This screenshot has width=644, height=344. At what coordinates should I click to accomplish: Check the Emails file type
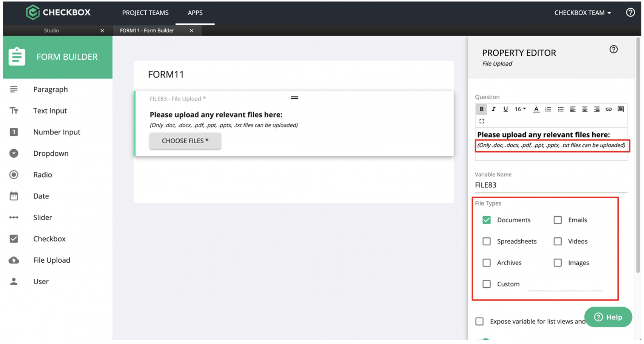[x=558, y=220]
